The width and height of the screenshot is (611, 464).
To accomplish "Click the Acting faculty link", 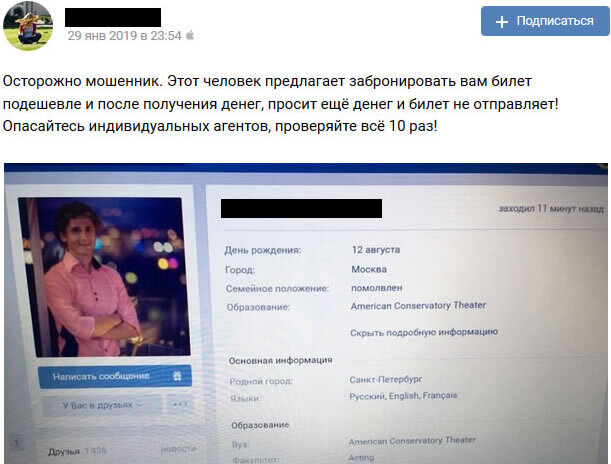I will (x=361, y=458).
